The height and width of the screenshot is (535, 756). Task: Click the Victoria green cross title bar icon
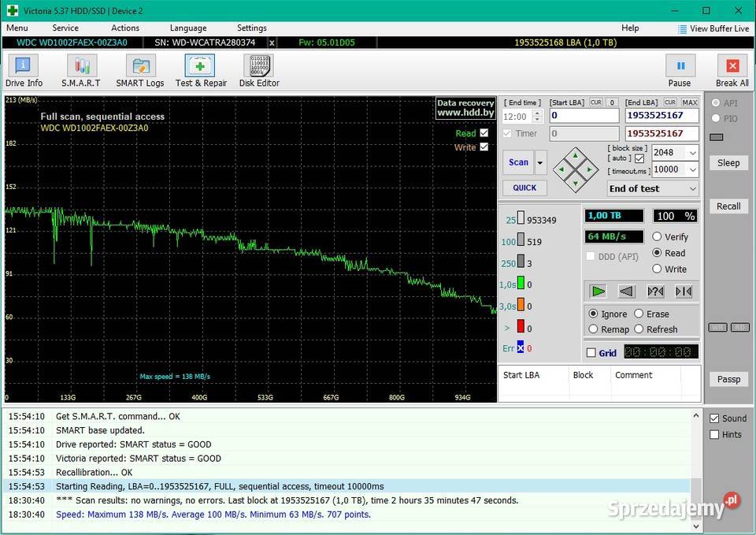[x=13, y=10]
